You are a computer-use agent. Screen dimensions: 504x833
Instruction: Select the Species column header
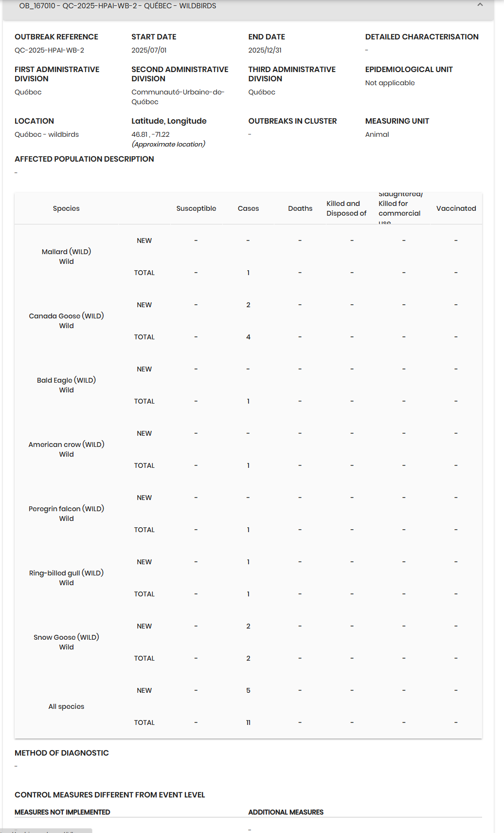point(66,208)
